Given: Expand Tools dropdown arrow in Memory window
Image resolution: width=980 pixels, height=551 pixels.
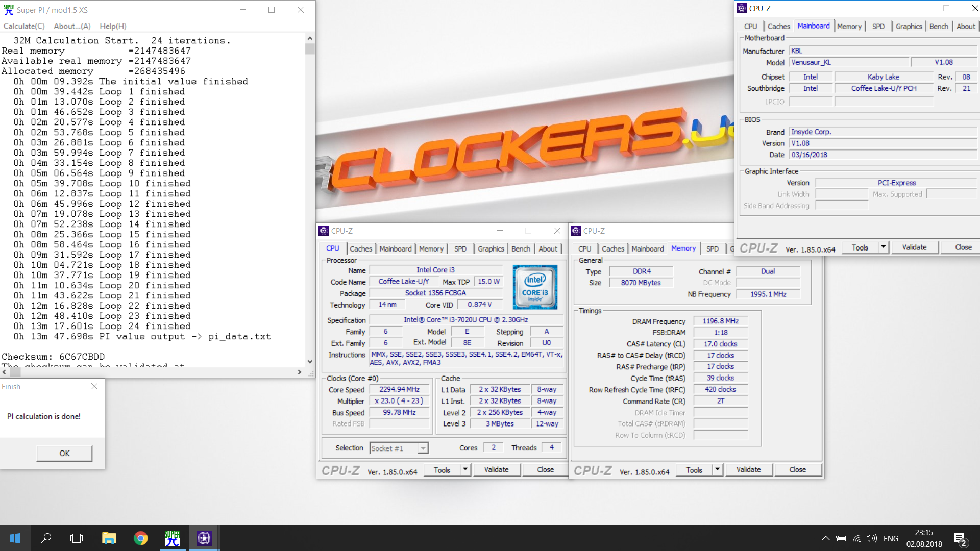Looking at the screenshot, I should (717, 470).
